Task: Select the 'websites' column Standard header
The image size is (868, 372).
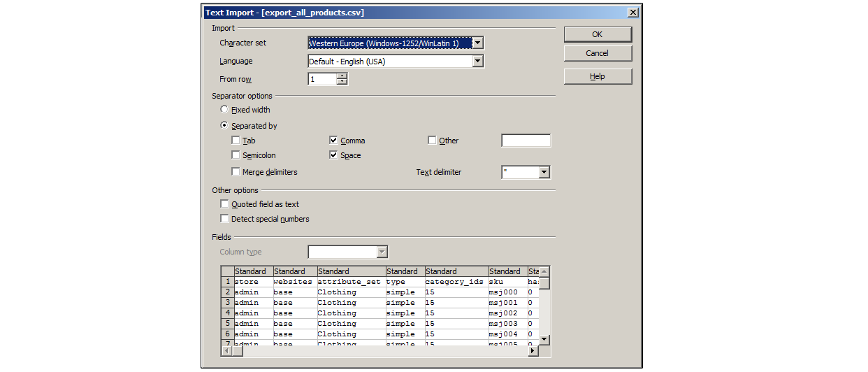Action: pos(294,271)
